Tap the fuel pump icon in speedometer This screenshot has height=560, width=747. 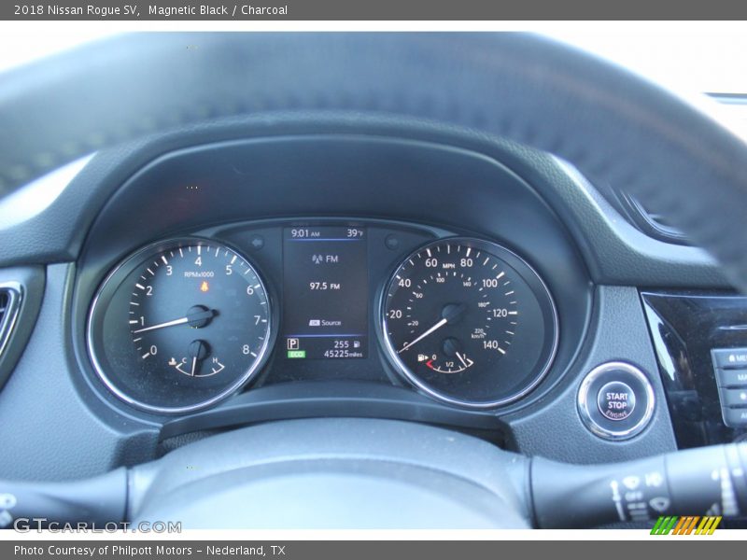coord(422,357)
